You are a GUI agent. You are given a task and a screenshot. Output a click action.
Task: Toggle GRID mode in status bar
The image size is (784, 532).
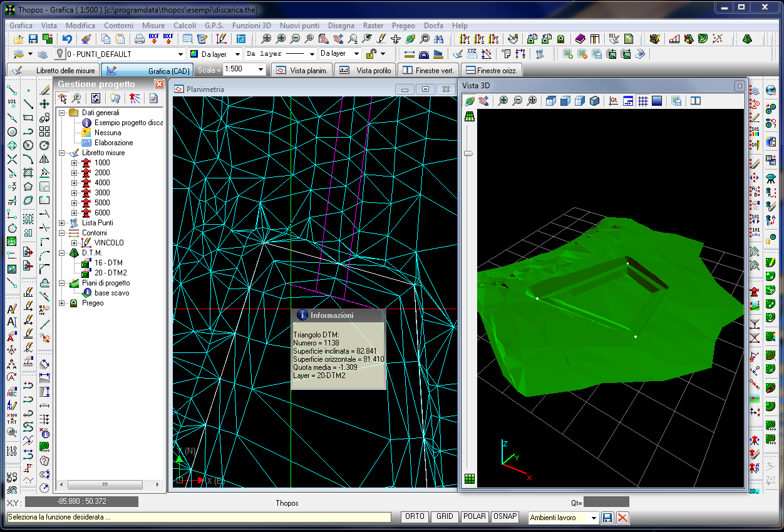(445, 517)
